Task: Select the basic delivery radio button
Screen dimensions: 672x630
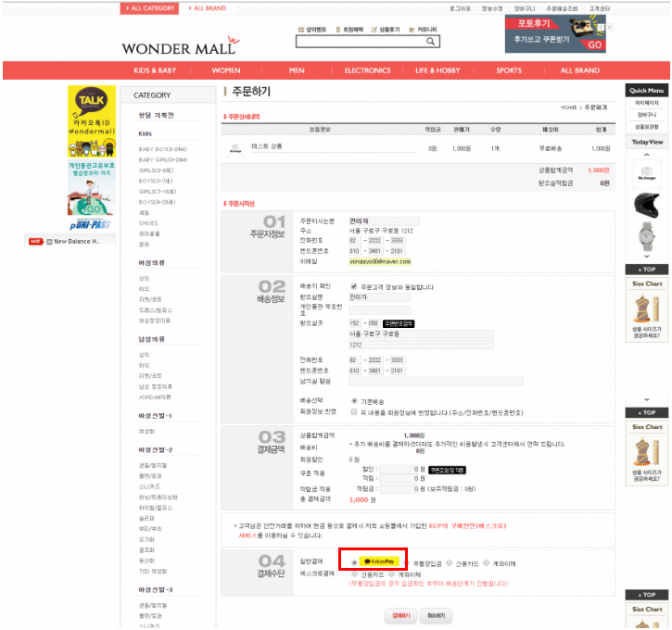Action: [353, 400]
